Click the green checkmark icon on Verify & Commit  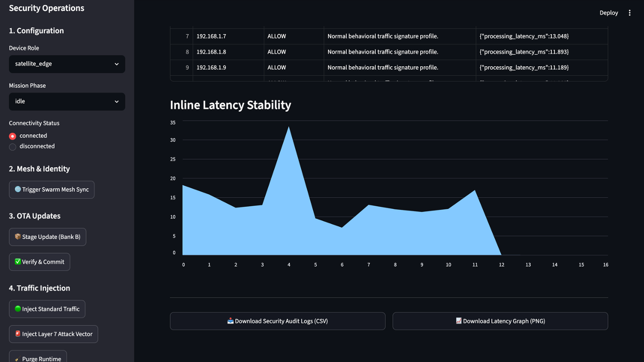[18, 262]
